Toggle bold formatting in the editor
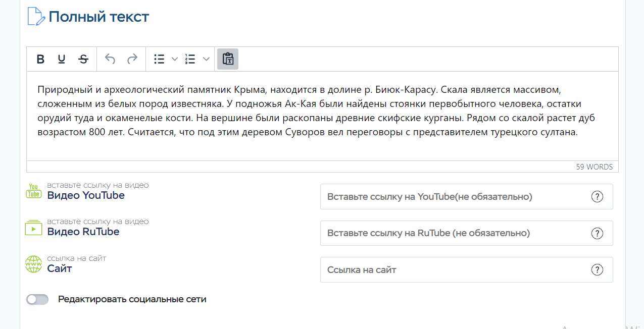Viewport: 644px width, 329px height. [x=41, y=59]
